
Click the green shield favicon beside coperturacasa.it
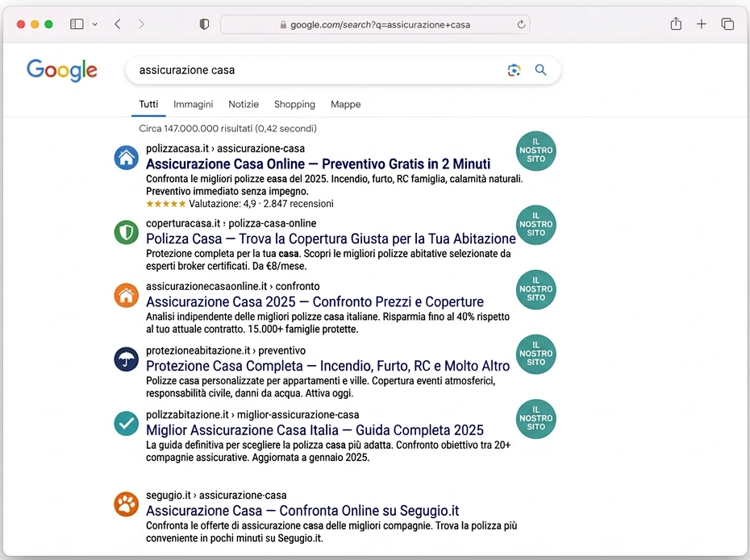point(126,233)
